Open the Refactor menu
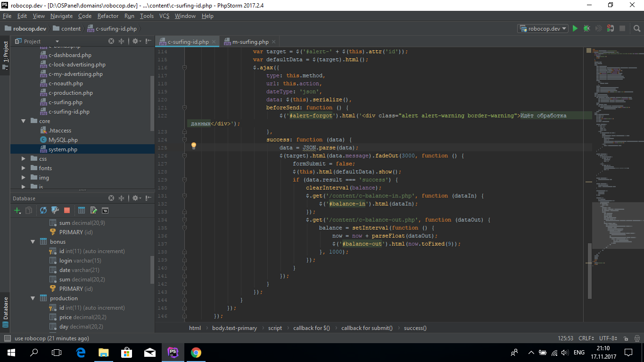The height and width of the screenshot is (362, 644). pos(108,16)
